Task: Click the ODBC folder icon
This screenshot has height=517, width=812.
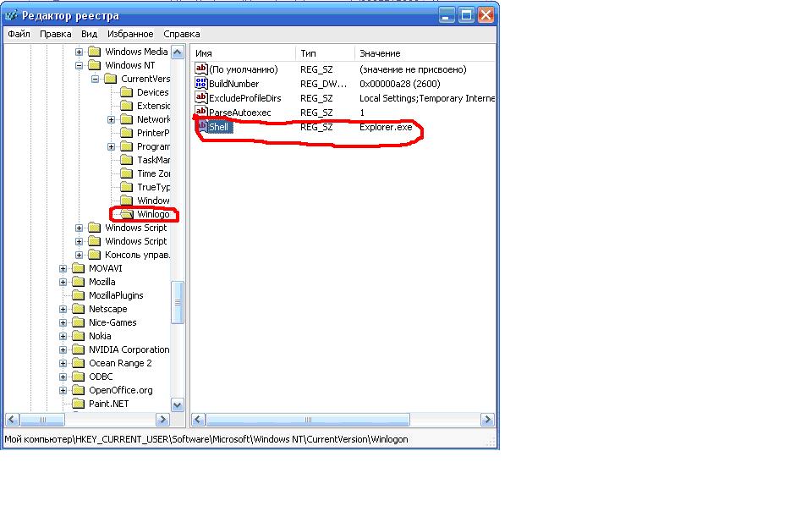Action: pos(78,377)
